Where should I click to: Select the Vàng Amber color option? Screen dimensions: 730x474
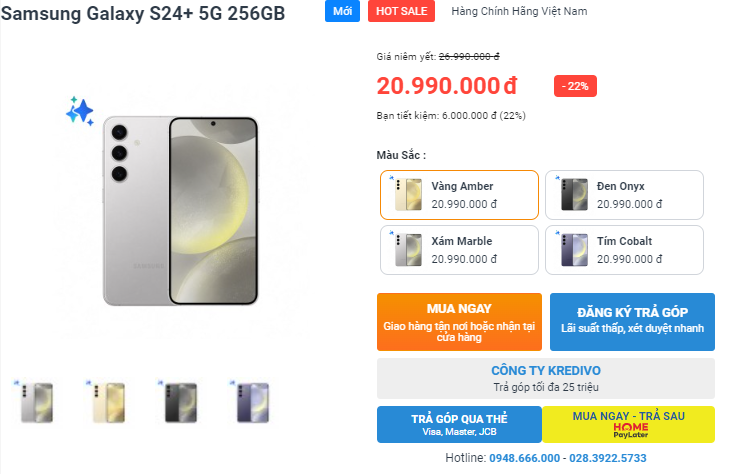(x=460, y=195)
